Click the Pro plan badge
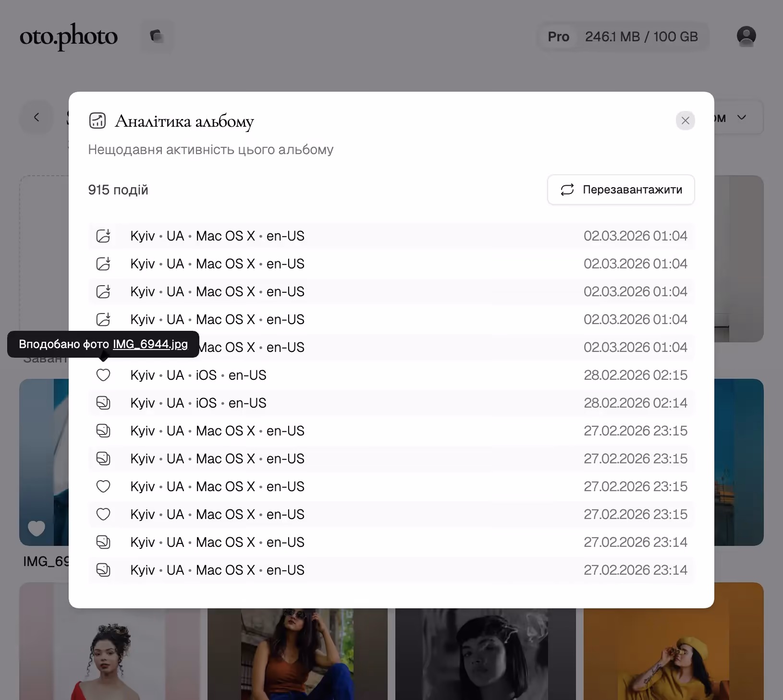 coord(559,36)
